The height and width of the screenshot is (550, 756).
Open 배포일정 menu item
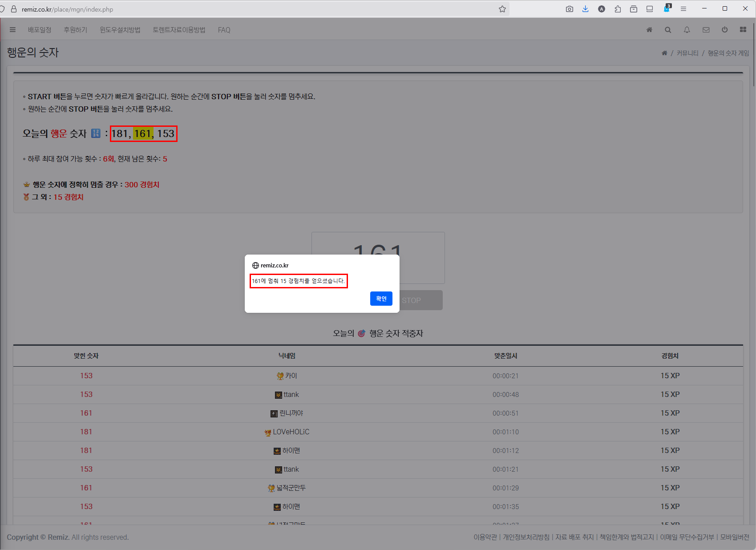[x=40, y=30]
